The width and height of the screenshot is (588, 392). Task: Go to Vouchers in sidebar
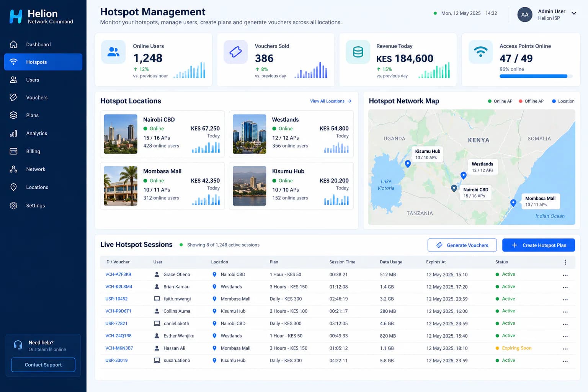(x=43, y=98)
